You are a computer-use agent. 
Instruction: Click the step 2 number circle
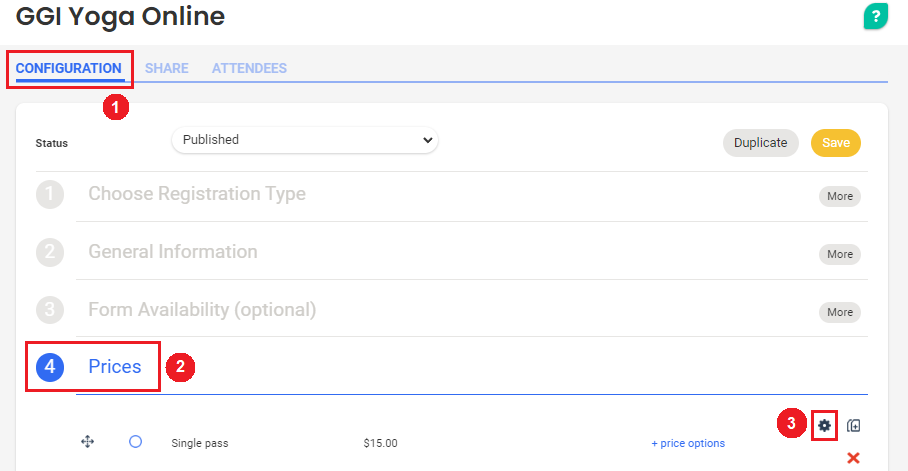point(50,253)
